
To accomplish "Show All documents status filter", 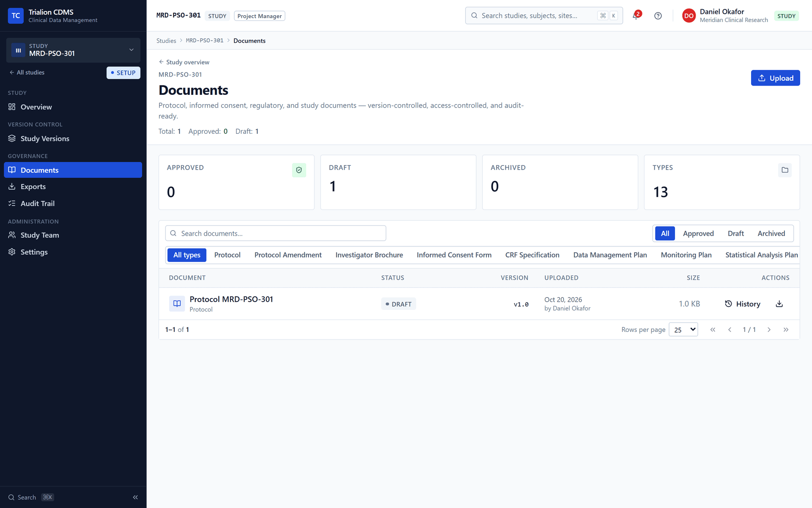I will click(x=665, y=233).
